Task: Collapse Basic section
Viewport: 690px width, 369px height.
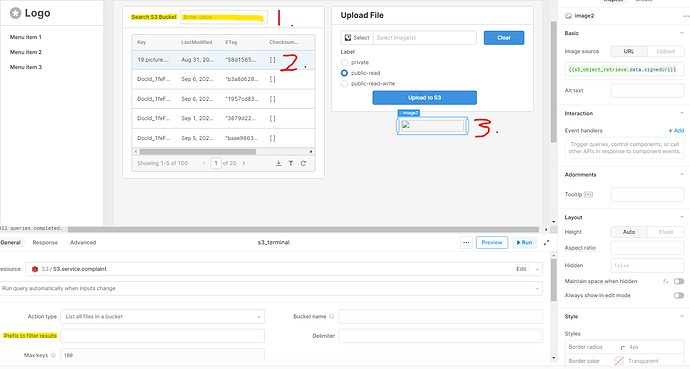Action: click(x=681, y=33)
